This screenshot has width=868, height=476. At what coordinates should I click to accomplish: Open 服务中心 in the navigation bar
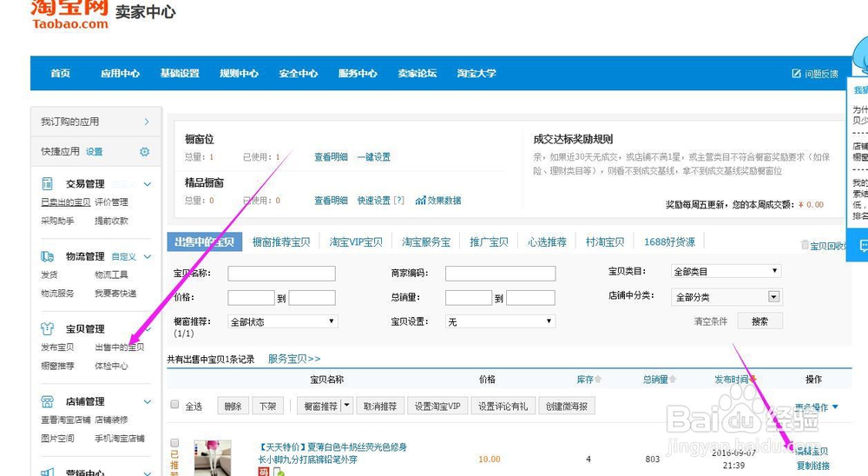click(x=358, y=73)
